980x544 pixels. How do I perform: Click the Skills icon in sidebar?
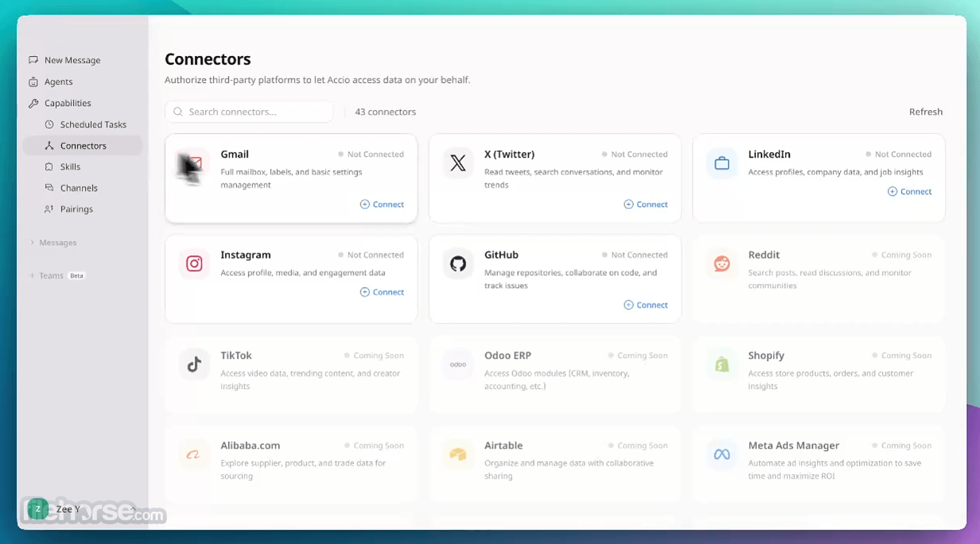[x=50, y=167]
